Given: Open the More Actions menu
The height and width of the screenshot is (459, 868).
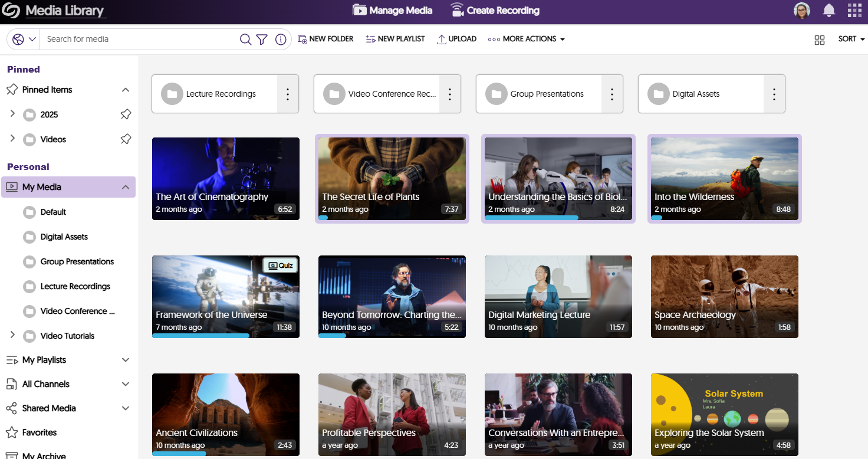Looking at the screenshot, I should (x=526, y=39).
